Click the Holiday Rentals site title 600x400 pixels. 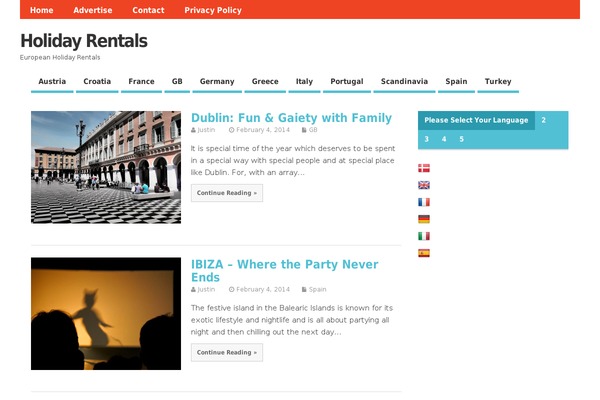click(84, 41)
